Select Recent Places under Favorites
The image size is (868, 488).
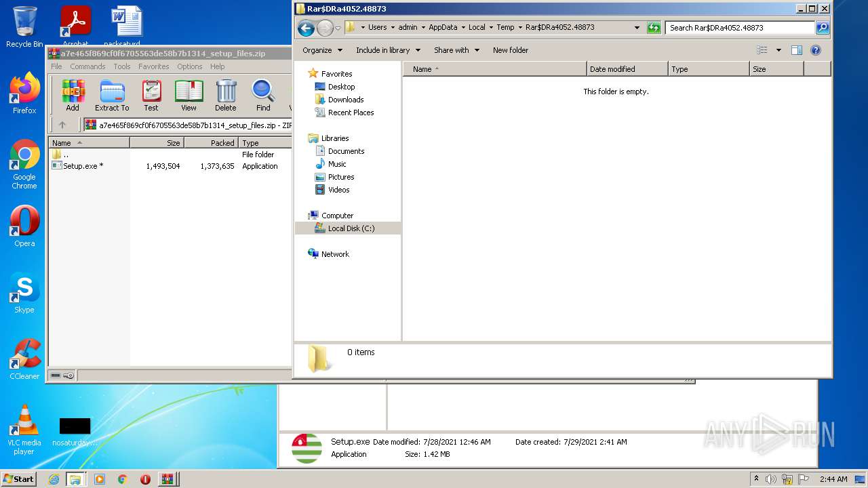point(351,113)
